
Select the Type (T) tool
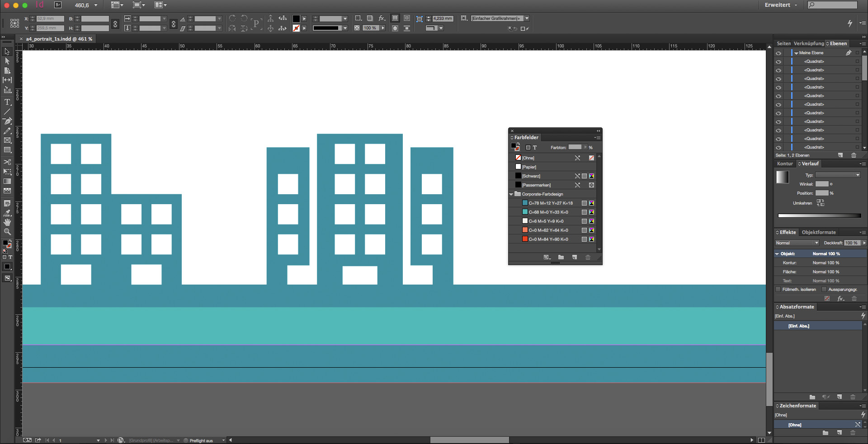(7, 102)
